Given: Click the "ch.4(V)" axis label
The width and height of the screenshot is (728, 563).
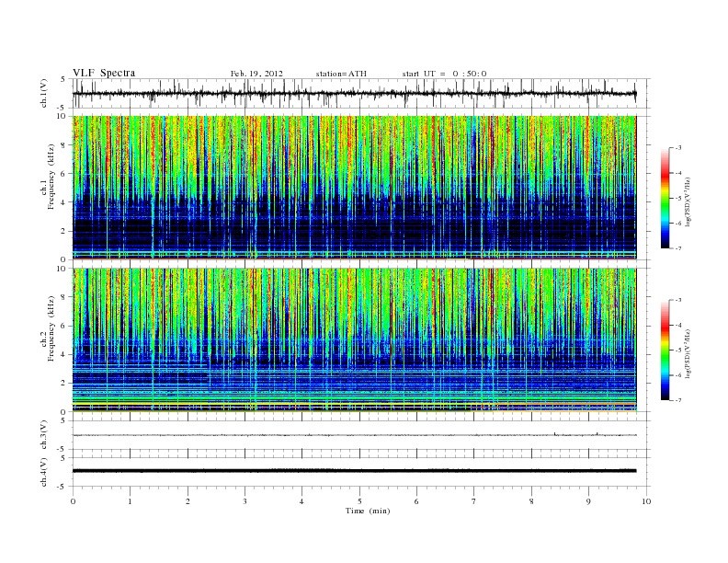Looking at the screenshot, I should (x=44, y=472).
